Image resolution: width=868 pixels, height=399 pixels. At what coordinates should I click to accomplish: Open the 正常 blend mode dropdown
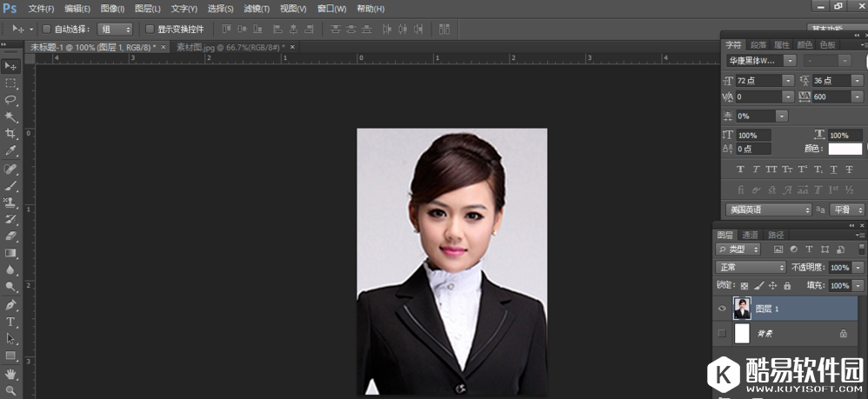[750, 267]
